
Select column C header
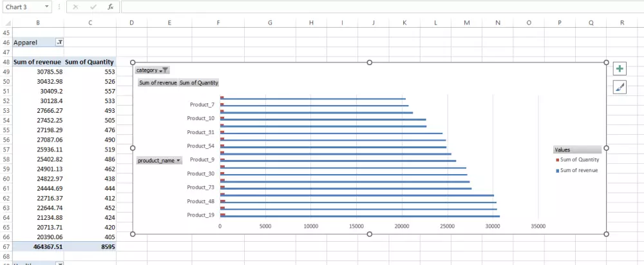click(90, 23)
